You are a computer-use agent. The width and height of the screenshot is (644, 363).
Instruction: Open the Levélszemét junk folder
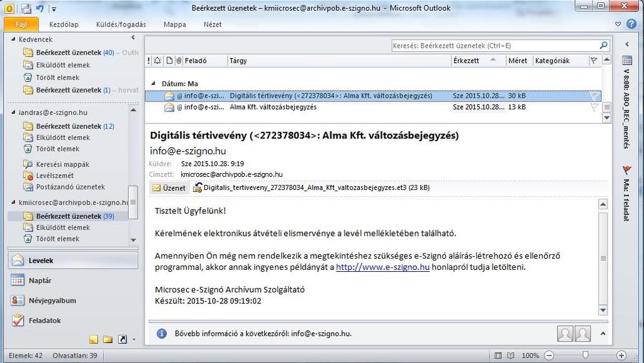(x=49, y=176)
